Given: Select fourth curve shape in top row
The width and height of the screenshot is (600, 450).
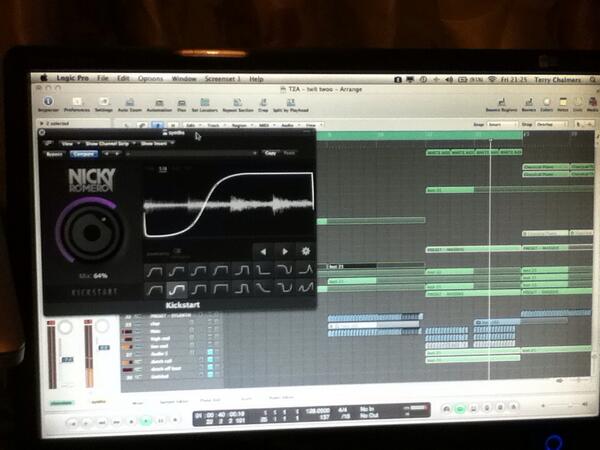Looking at the screenshot, I should [x=220, y=271].
